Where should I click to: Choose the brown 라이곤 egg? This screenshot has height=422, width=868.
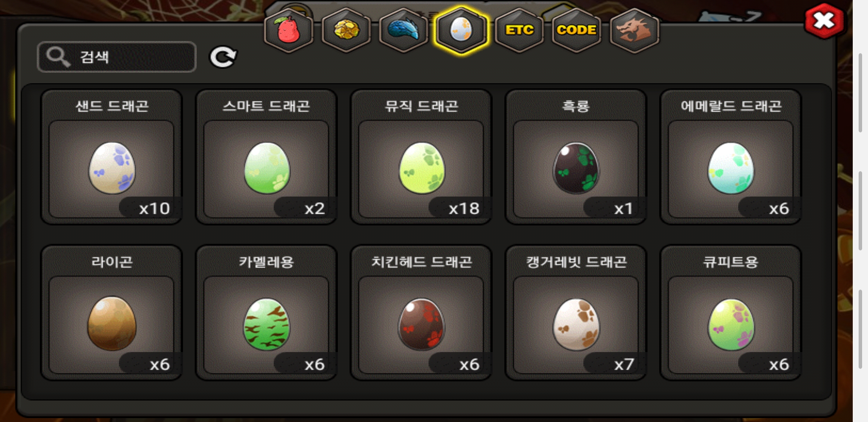(111, 313)
